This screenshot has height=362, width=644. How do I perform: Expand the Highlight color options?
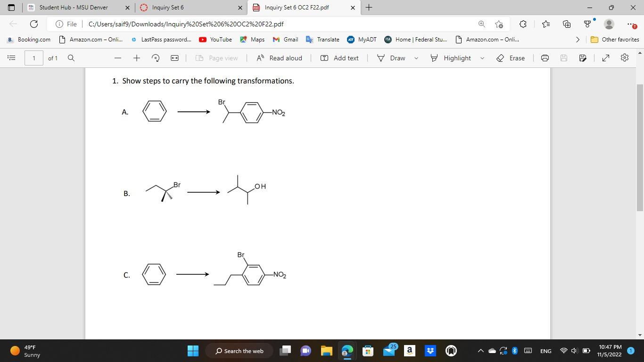482,58
